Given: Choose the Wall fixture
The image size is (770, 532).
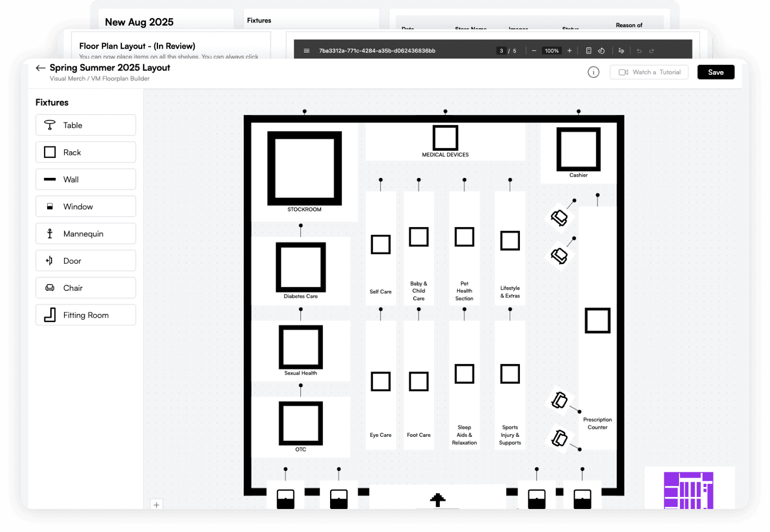Looking at the screenshot, I should (86, 179).
